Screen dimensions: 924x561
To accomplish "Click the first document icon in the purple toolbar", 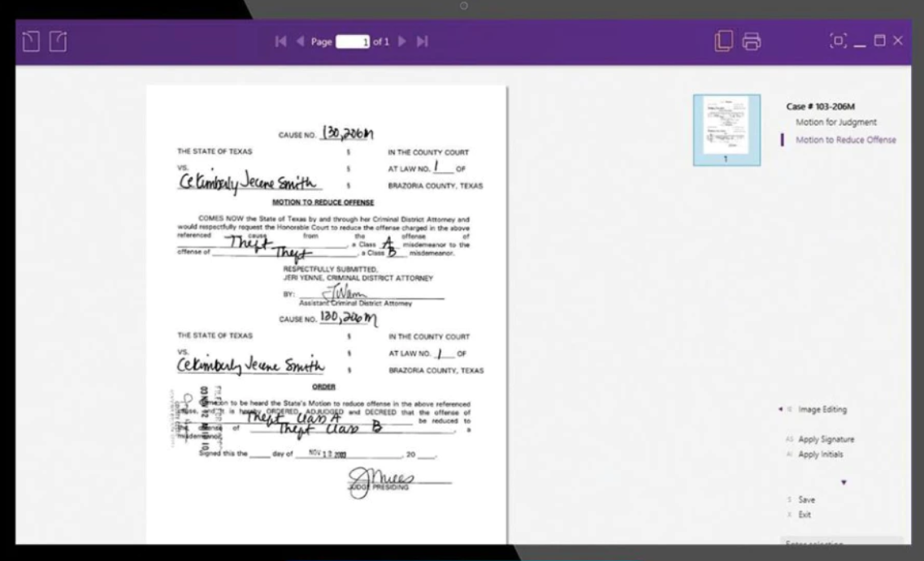I will click(x=31, y=41).
